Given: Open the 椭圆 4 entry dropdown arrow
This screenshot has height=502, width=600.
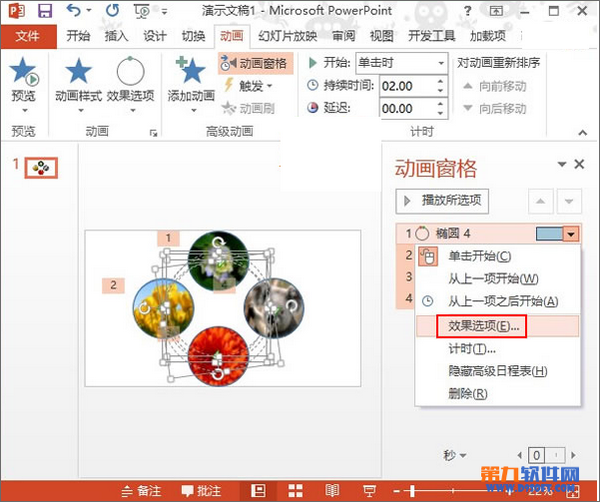Looking at the screenshot, I should coord(571,234).
